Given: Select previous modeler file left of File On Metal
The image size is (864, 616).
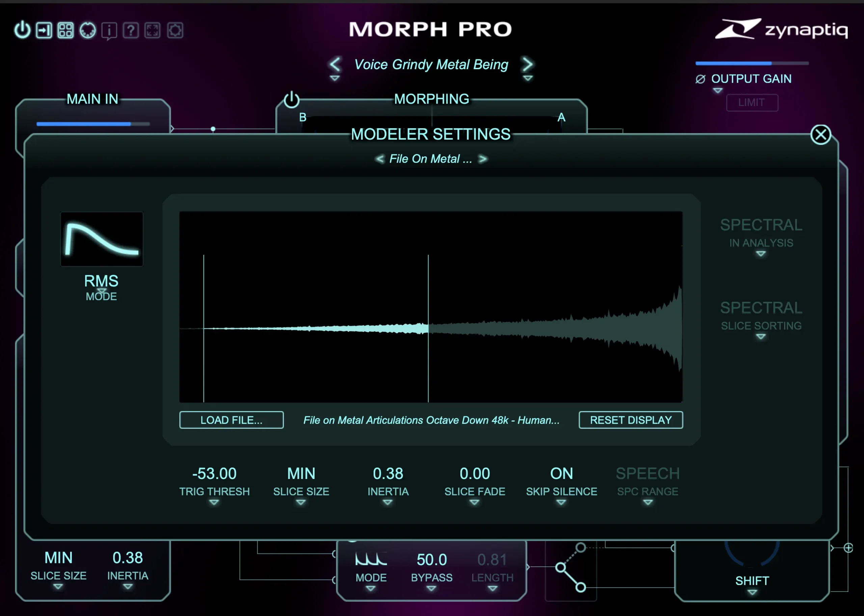Looking at the screenshot, I should click(379, 159).
